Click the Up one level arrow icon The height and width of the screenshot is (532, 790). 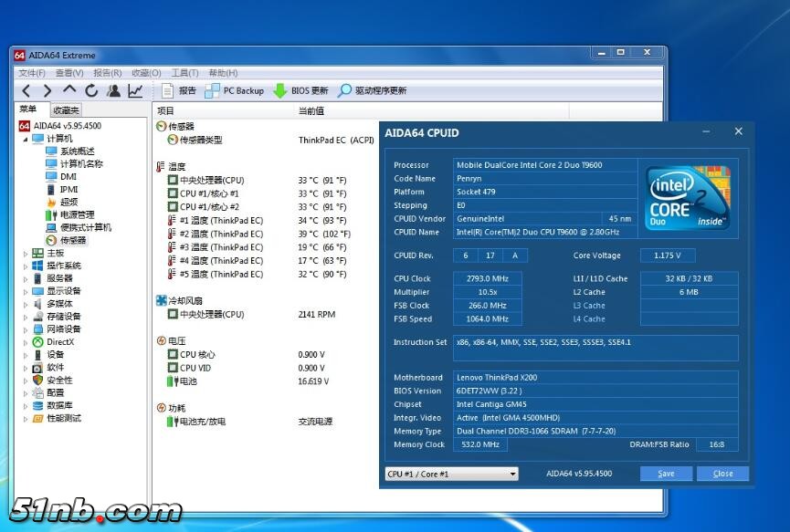69,90
